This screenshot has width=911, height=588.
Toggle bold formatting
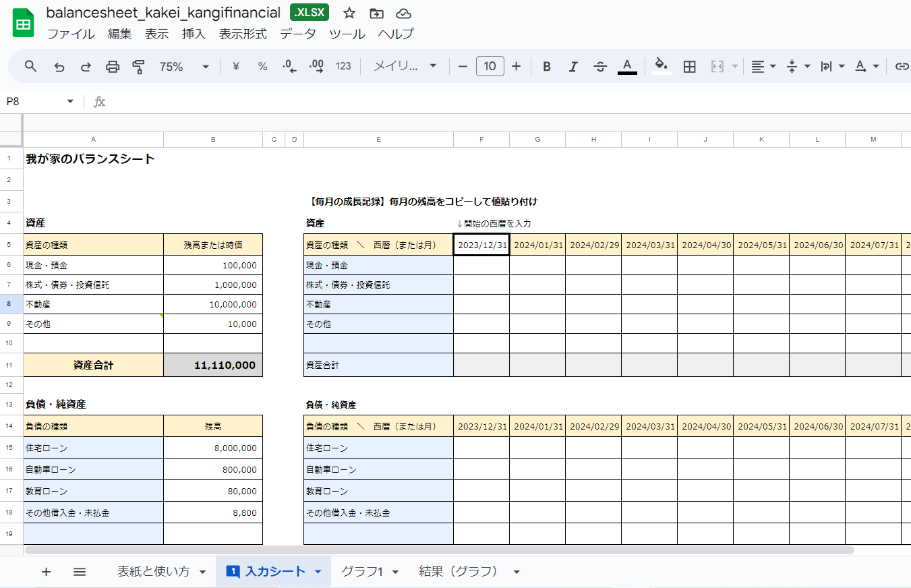[x=547, y=66]
